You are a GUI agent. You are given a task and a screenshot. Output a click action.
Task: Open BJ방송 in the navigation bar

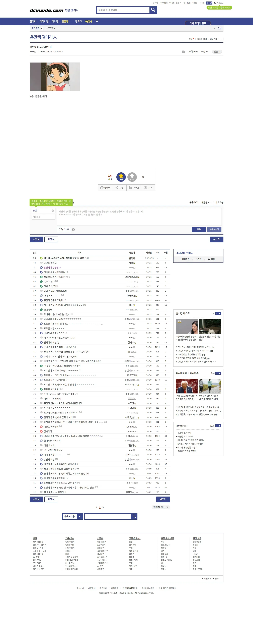89,22
